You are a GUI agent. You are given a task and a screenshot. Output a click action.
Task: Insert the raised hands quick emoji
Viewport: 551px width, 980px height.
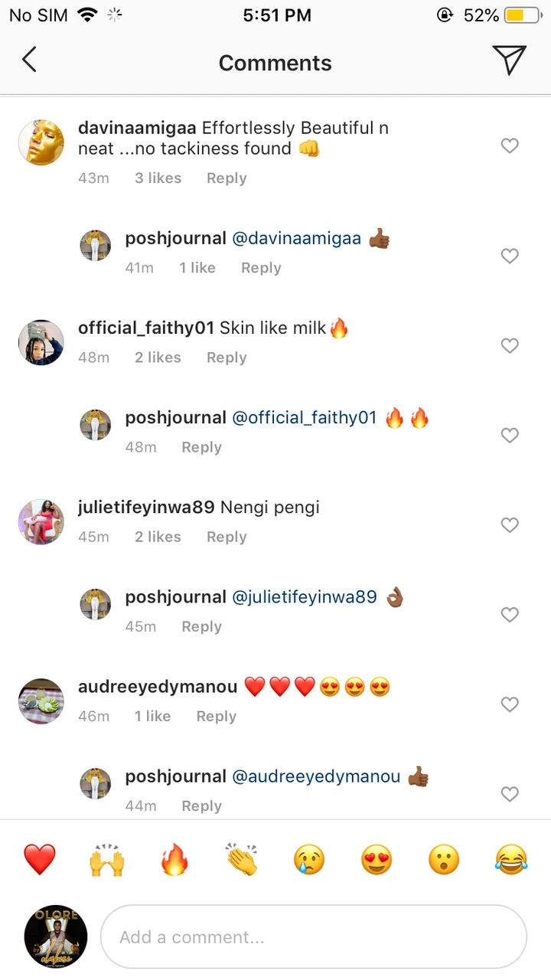(x=107, y=860)
